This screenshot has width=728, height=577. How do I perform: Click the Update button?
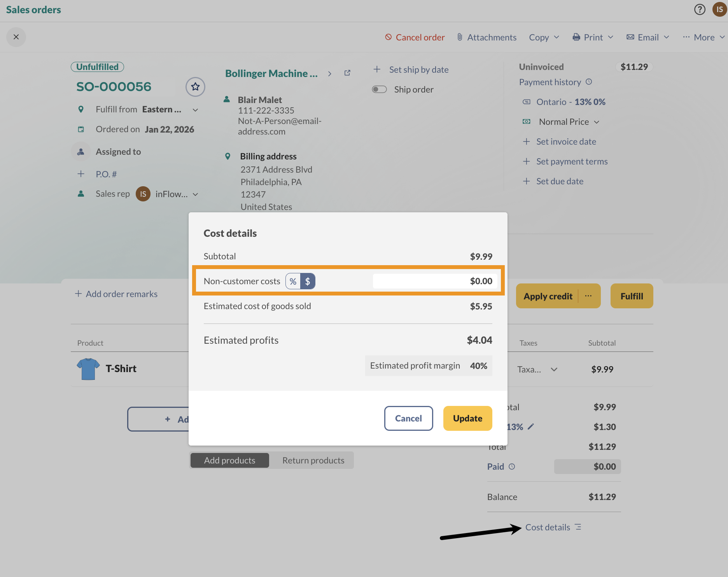tap(467, 418)
